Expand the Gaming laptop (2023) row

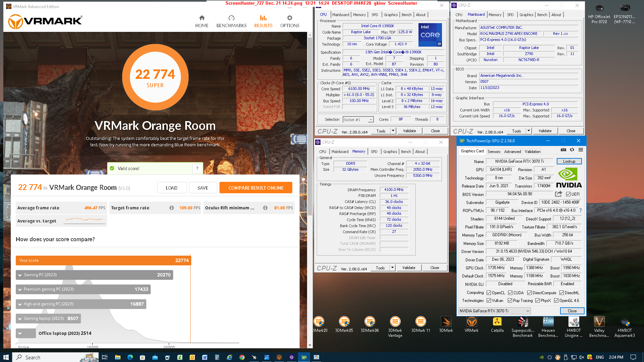pos(48,318)
